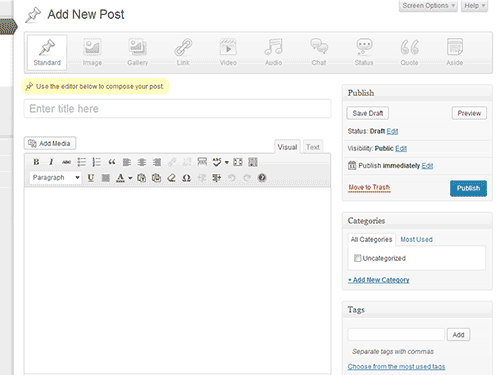The width and height of the screenshot is (500, 375).
Task: Click the Preview button
Action: tap(469, 113)
